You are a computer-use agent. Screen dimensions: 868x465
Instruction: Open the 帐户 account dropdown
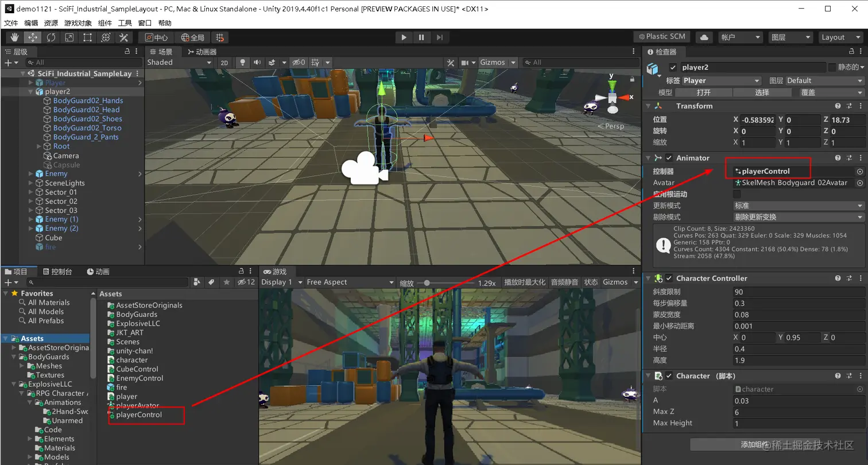click(x=741, y=37)
